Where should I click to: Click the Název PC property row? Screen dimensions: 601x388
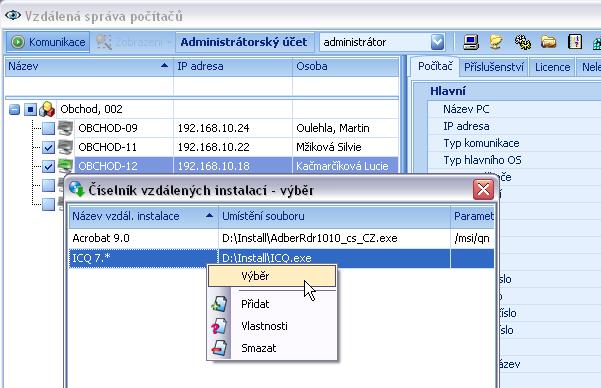[x=515, y=109]
